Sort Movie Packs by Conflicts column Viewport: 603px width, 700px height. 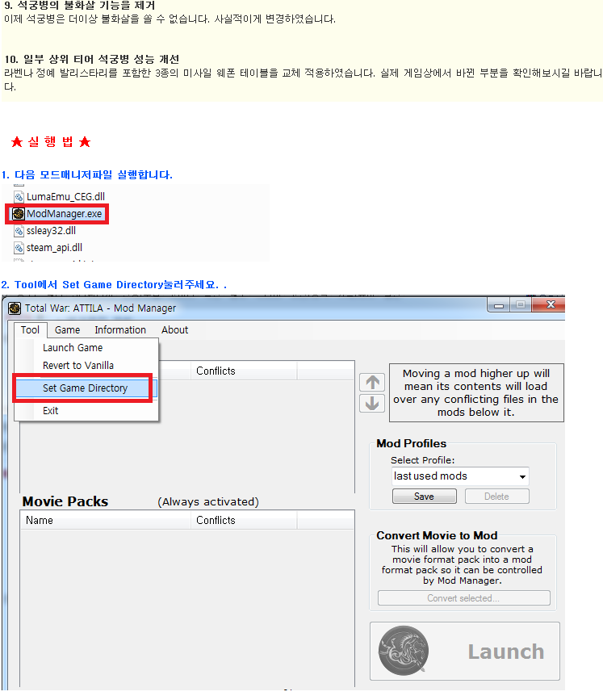click(216, 521)
